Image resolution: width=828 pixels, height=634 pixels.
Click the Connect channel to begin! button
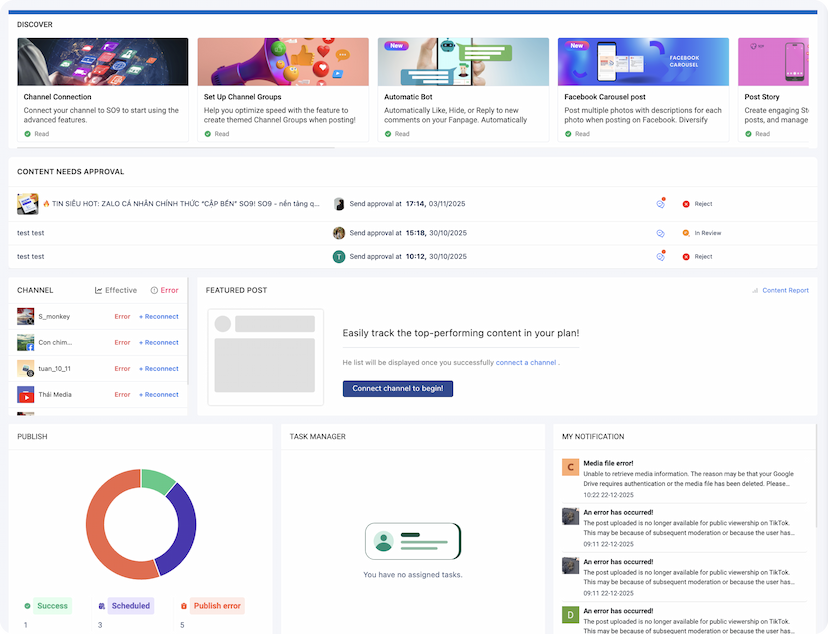click(398, 389)
